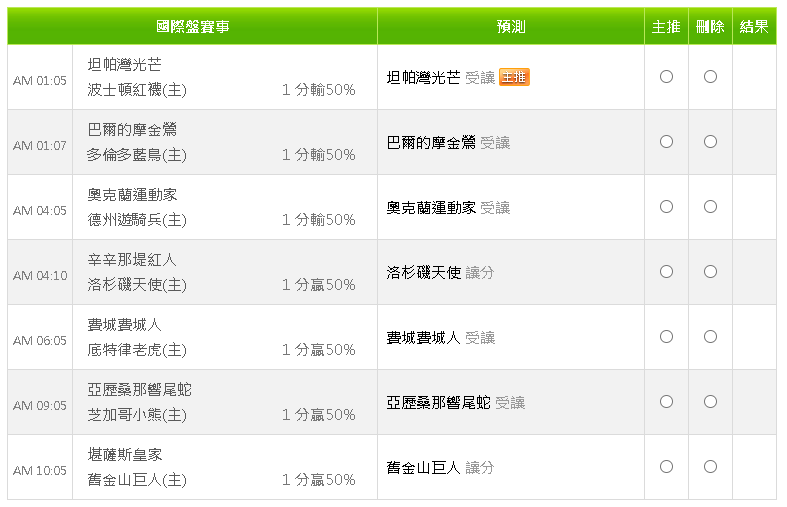787x507 pixels.
Task: Select 刪除 radio for 坦帕灣光芒 prediction
Action: click(x=710, y=77)
